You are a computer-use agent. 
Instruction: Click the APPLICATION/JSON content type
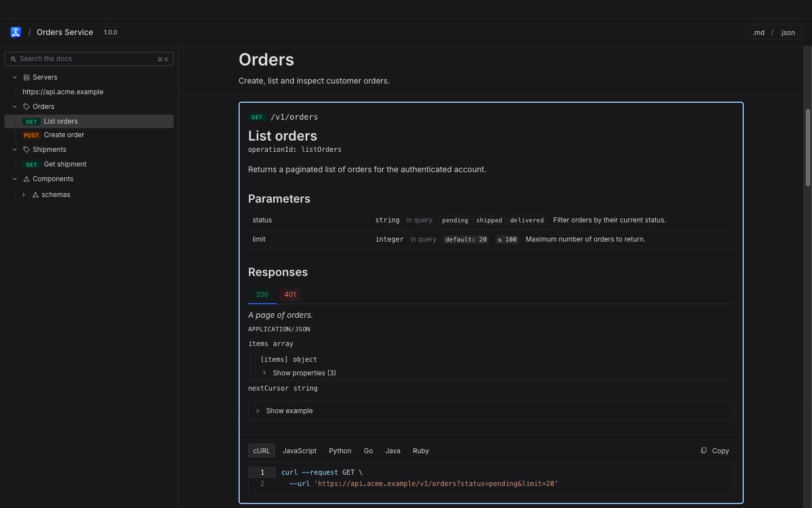click(x=279, y=329)
